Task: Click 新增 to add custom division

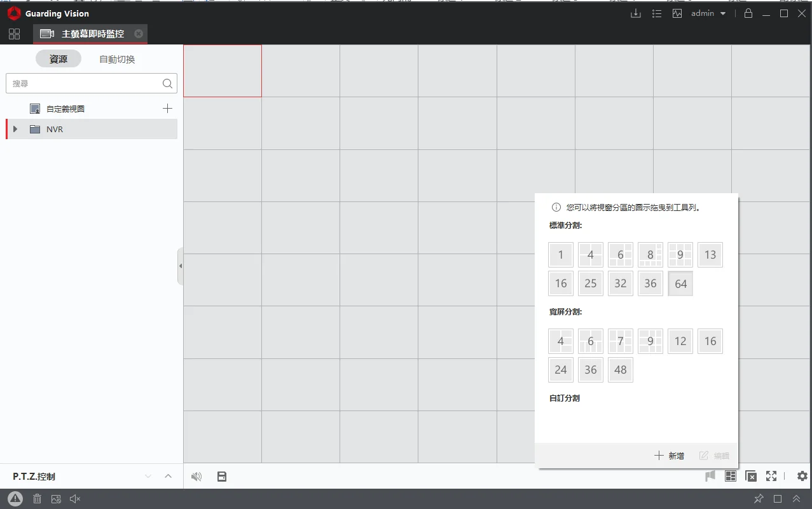Action: (x=669, y=456)
